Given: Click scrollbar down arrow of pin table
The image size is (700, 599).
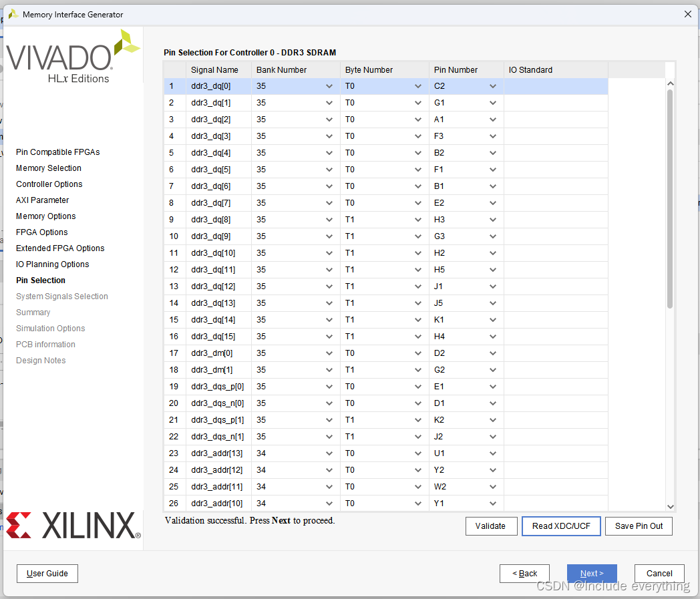Looking at the screenshot, I should 670,507.
